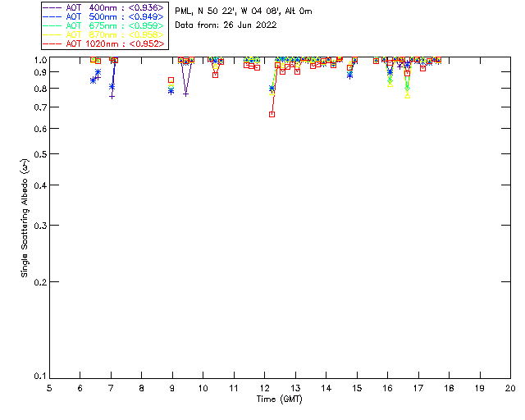This screenshot has height=420, width=525.
Task: Click the purple dashed line sample for 400nm
Action: pos(52,7)
